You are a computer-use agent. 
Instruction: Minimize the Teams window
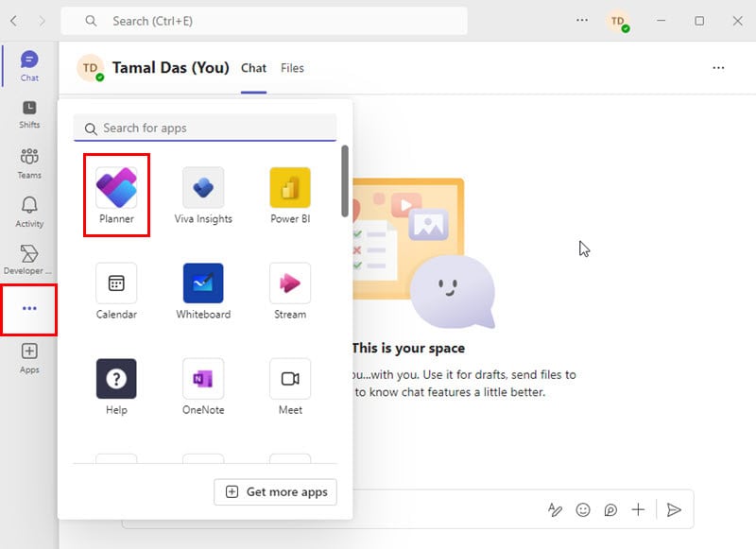coord(661,21)
